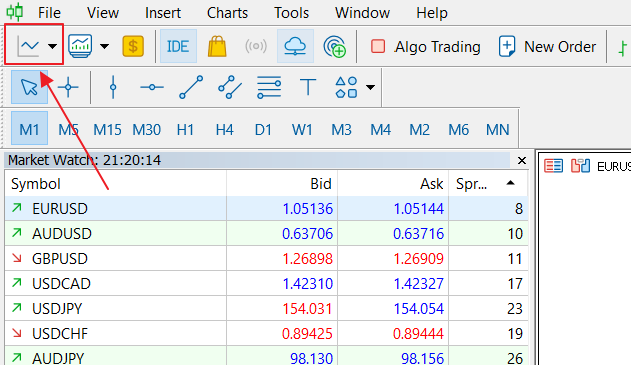
Task: Expand the line chart type dropdown arrow
Action: tap(52, 46)
